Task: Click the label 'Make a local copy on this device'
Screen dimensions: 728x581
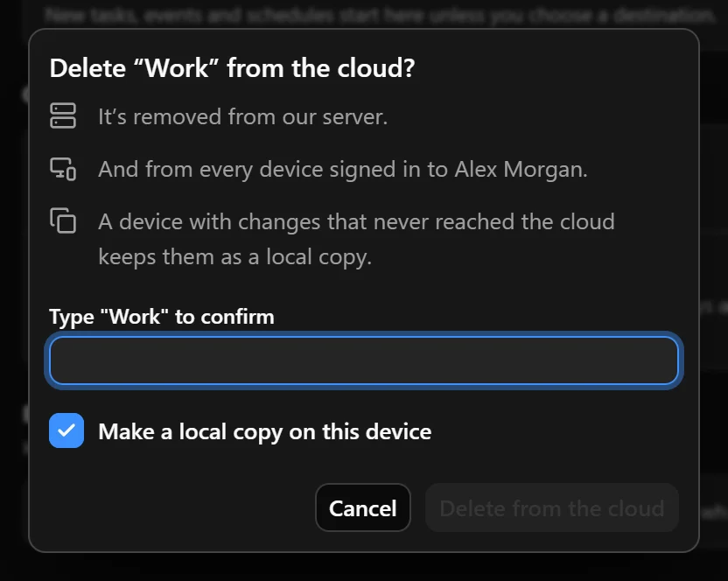Action: (x=265, y=431)
